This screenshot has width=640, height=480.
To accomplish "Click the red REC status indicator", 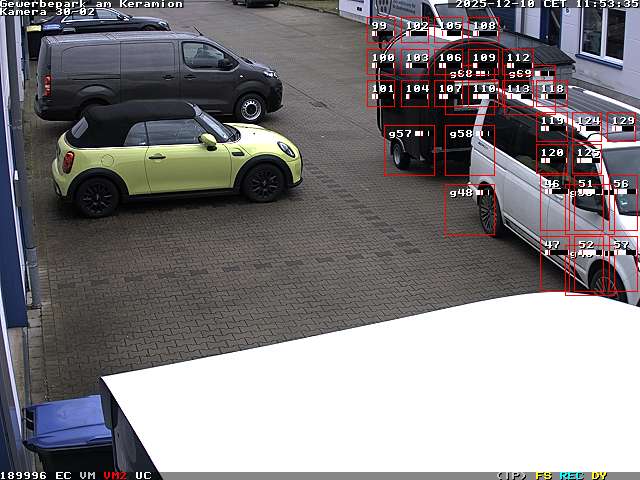I will (x=571, y=475).
